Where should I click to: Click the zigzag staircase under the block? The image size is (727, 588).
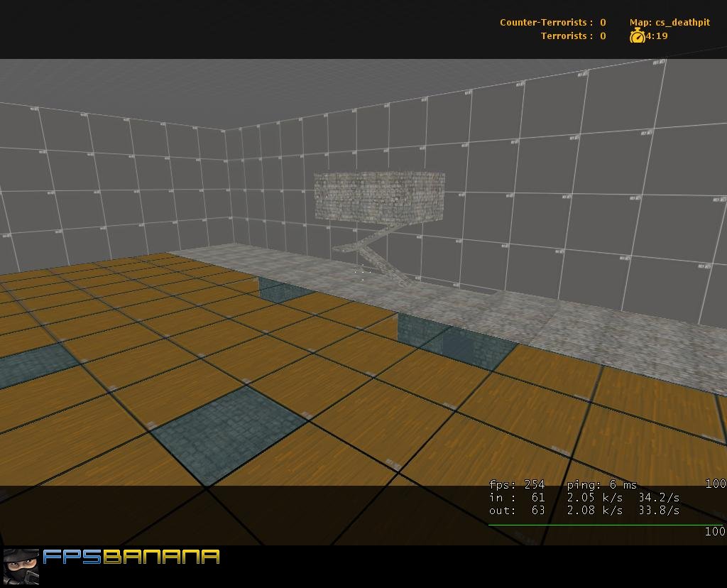point(371,254)
